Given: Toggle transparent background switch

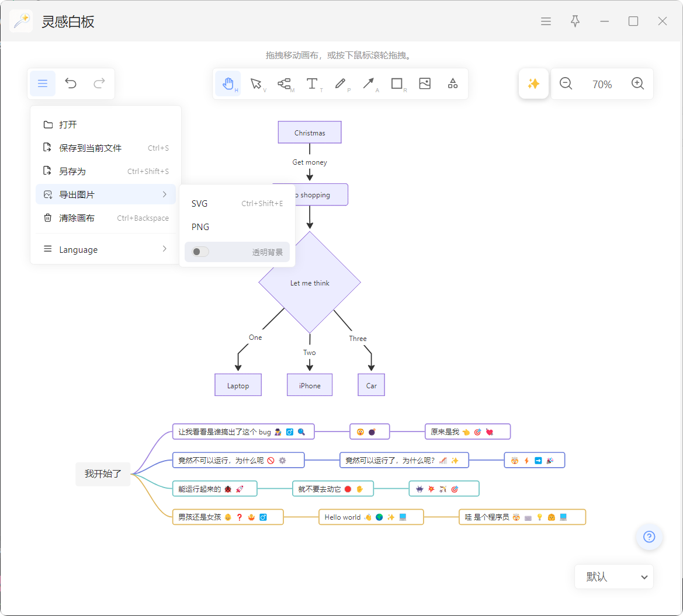Looking at the screenshot, I should 200,252.
